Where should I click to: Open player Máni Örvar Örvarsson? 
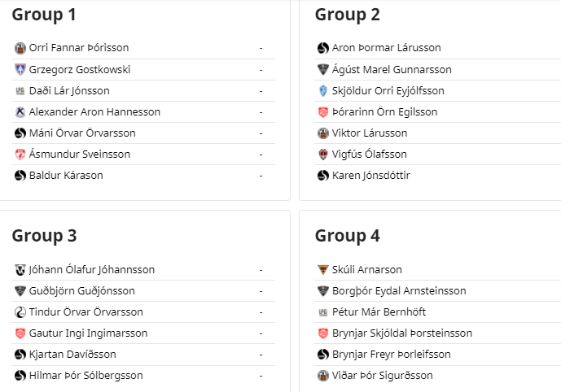coord(82,133)
